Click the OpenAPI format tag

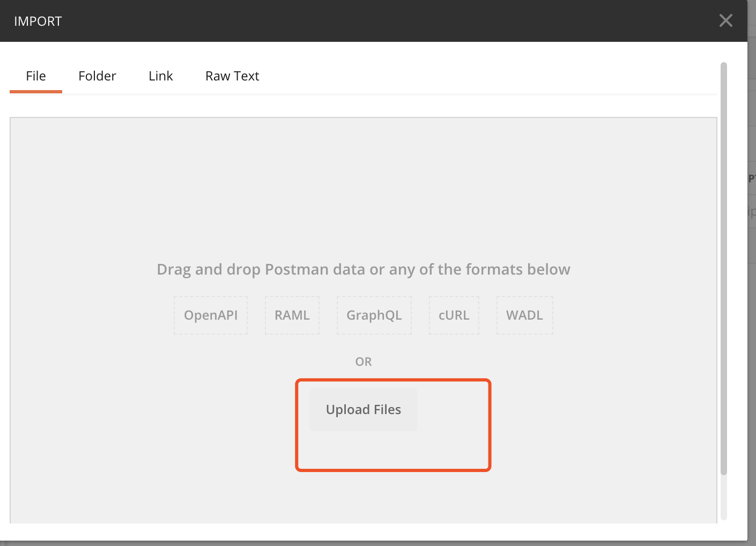tap(211, 315)
